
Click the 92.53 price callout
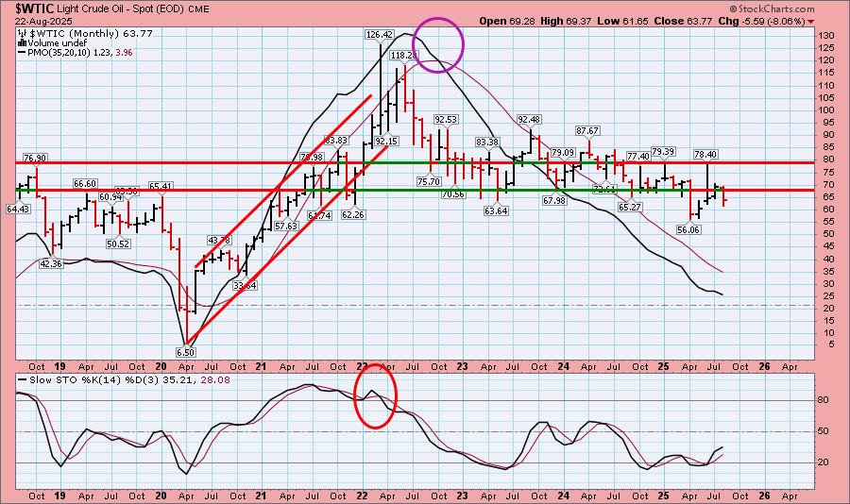pyautogui.click(x=446, y=120)
